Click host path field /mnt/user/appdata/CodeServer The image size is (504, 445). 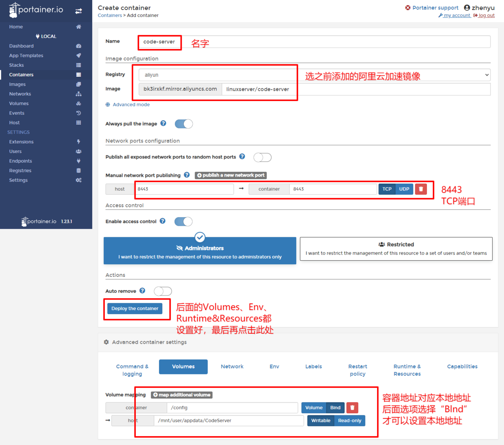click(x=229, y=421)
